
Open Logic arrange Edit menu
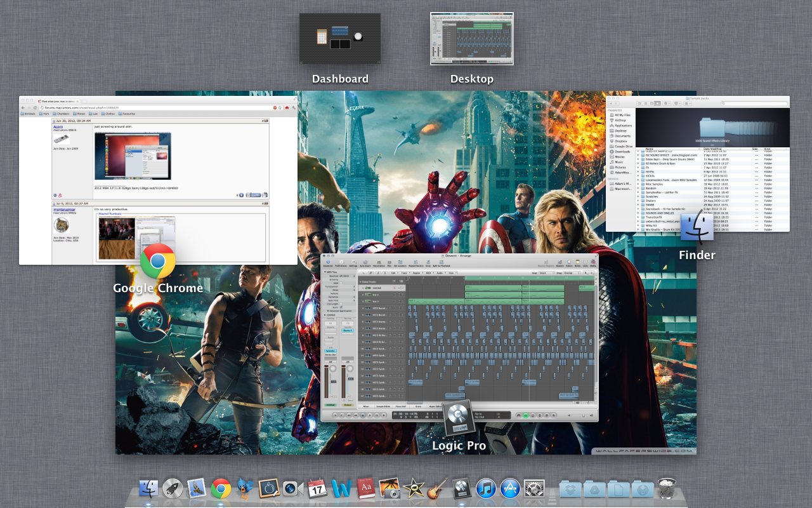pos(394,273)
